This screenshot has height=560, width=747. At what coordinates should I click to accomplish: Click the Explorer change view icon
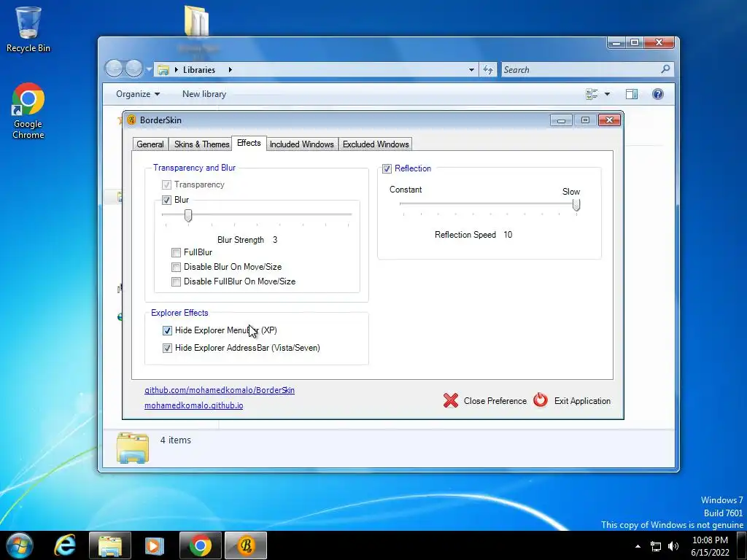click(x=592, y=94)
